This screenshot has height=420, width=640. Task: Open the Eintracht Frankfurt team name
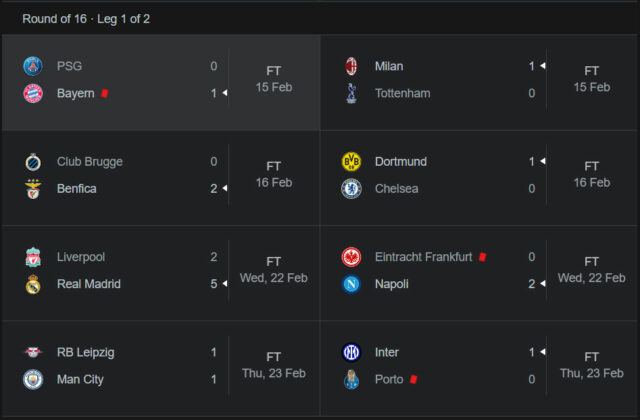423,257
